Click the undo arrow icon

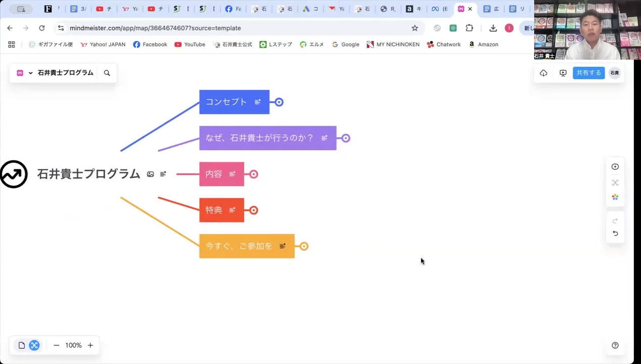tap(615, 234)
